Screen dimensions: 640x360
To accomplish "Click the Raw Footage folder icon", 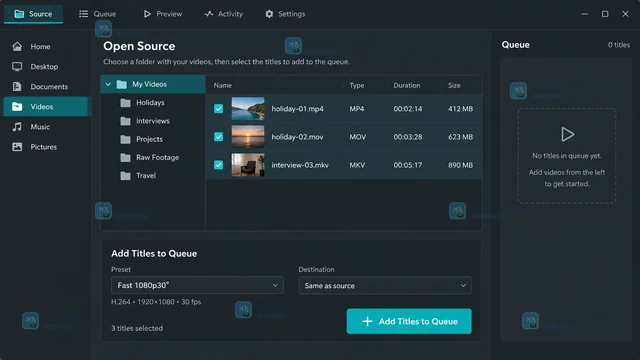I will pyautogui.click(x=126, y=157).
